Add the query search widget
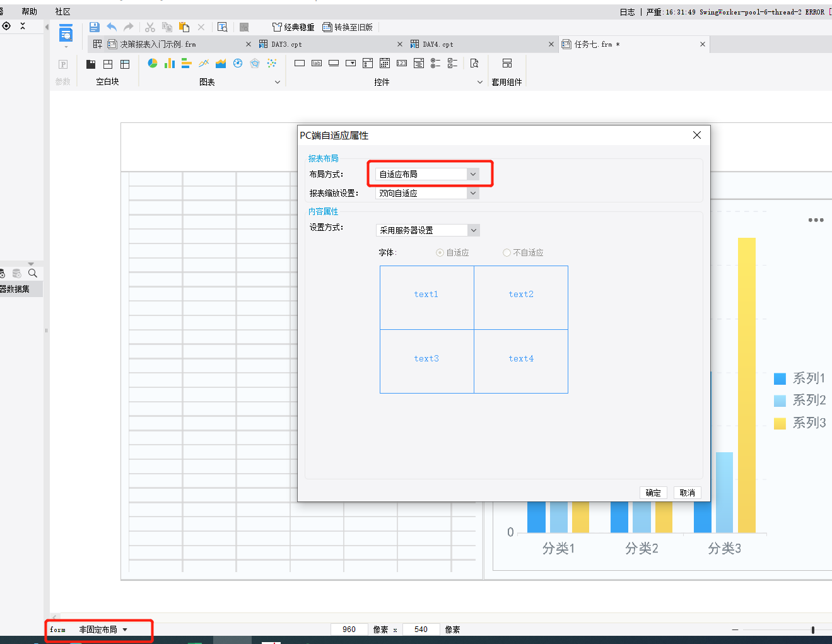The height and width of the screenshot is (644, 832). 474,63
